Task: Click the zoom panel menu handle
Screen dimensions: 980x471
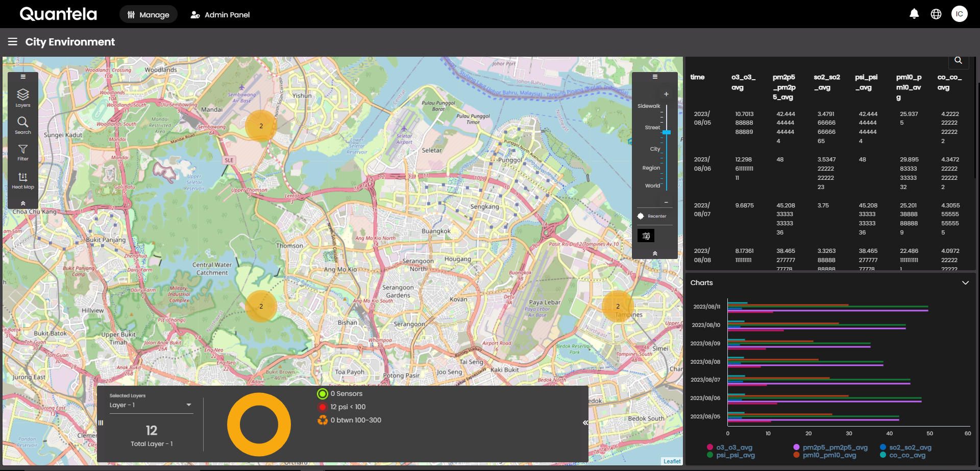Action: [655, 77]
